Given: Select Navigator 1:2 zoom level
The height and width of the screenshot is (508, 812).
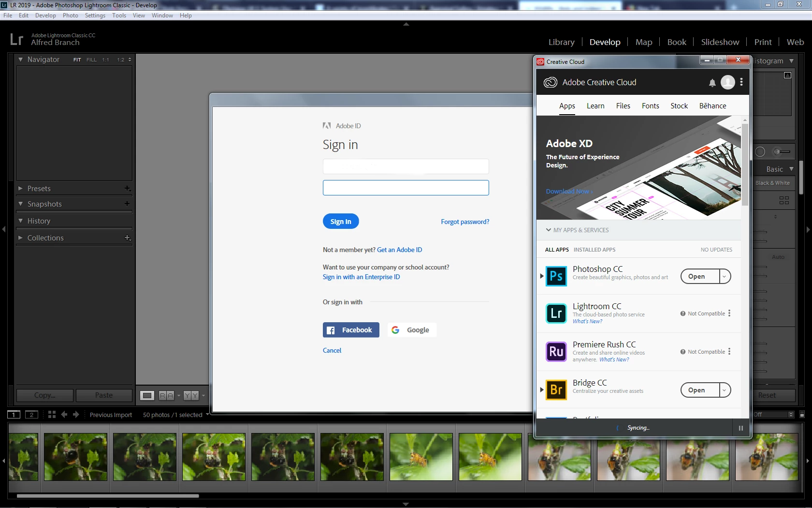Looking at the screenshot, I should [x=121, y=60].
